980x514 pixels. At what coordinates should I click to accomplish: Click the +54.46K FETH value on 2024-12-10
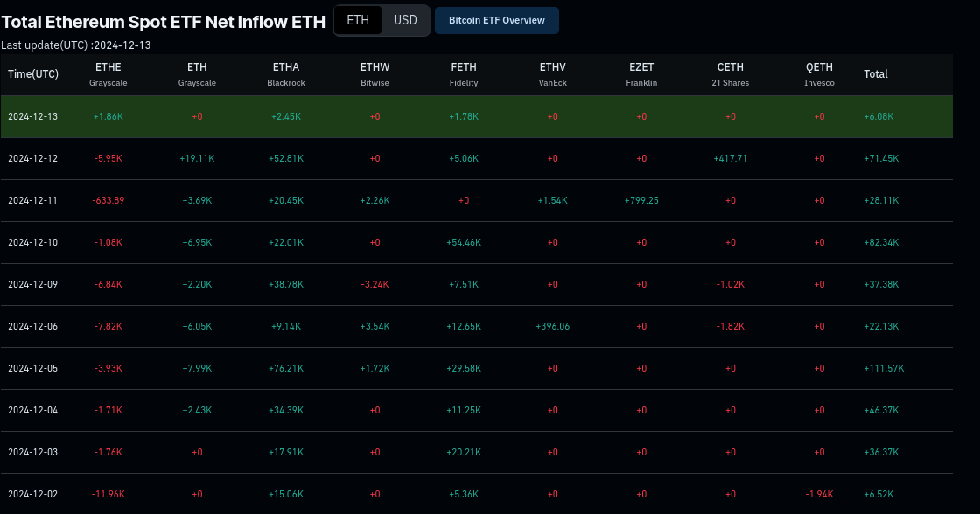pyautogui.click(x=464, y=242)
